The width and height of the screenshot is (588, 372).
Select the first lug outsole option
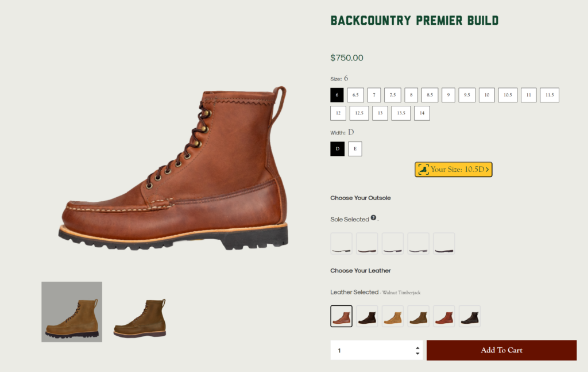tap(341, 243)
